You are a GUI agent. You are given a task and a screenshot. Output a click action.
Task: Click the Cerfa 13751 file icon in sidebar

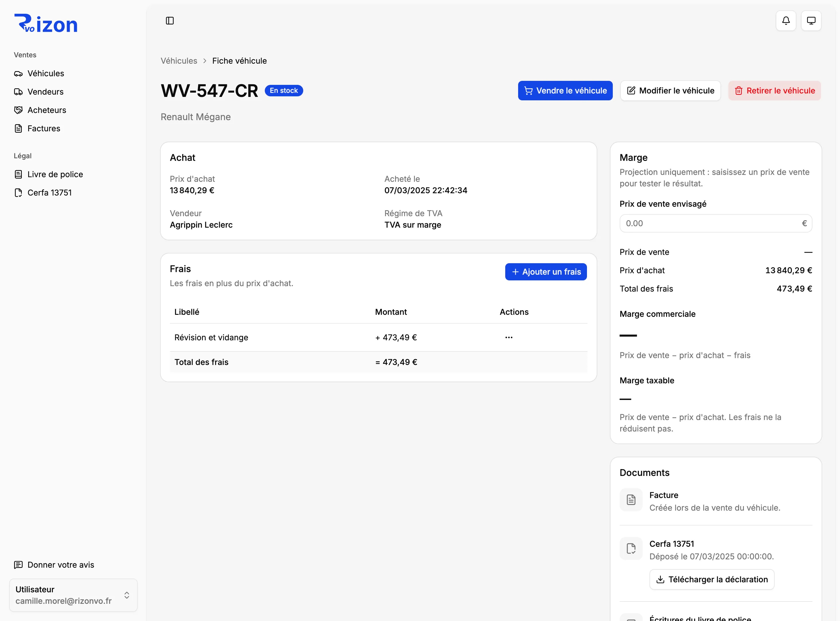pyautogui.click(x=18, y=193)
